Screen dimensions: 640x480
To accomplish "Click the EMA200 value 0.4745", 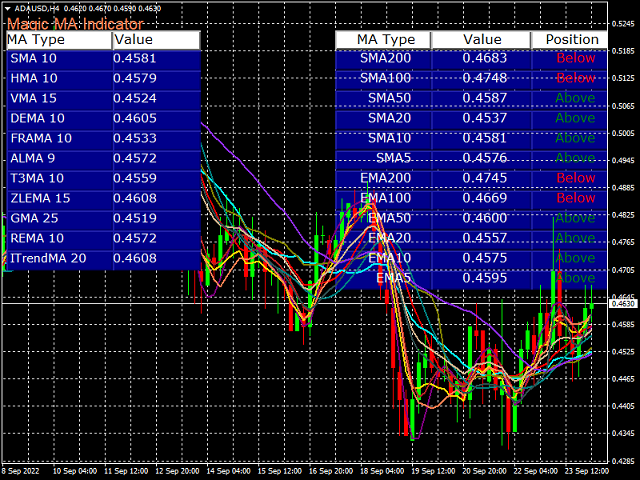I will pyautogui.click(x=482, y=178).
